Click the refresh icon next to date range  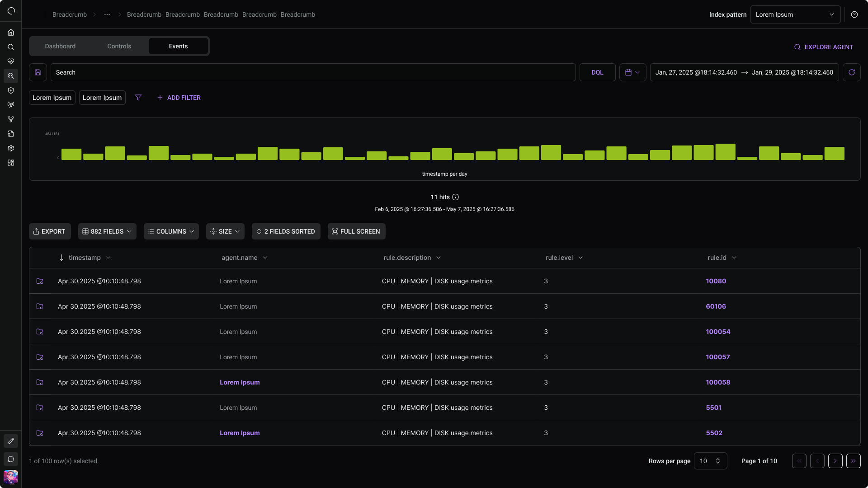[852, 72]
